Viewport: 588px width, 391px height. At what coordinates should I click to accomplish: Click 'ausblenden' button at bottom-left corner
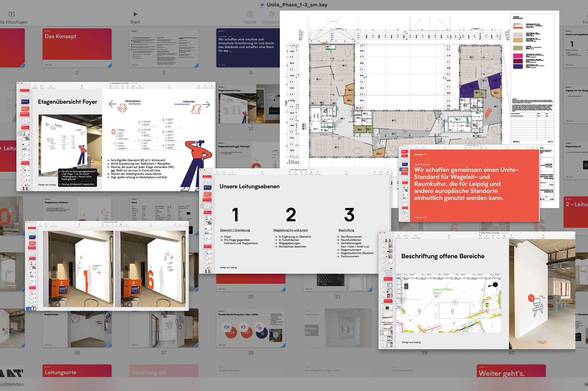coord(12,384)
